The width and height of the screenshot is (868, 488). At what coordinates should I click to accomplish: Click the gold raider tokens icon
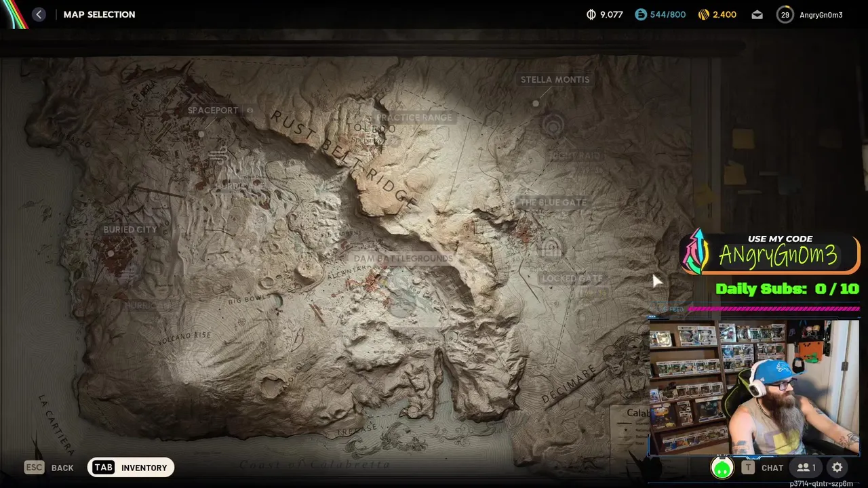tap(703, 14)
